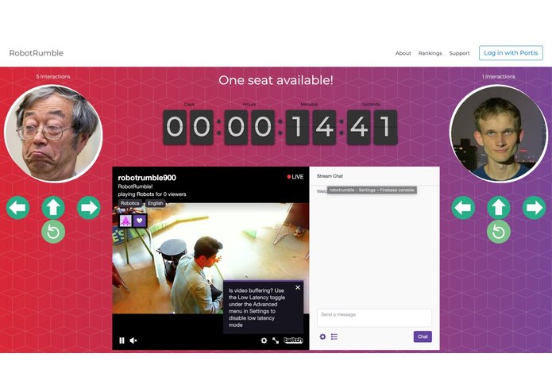Click the Stream Chat header
Viewport: 552px width, 392px height.
[330, 176]
